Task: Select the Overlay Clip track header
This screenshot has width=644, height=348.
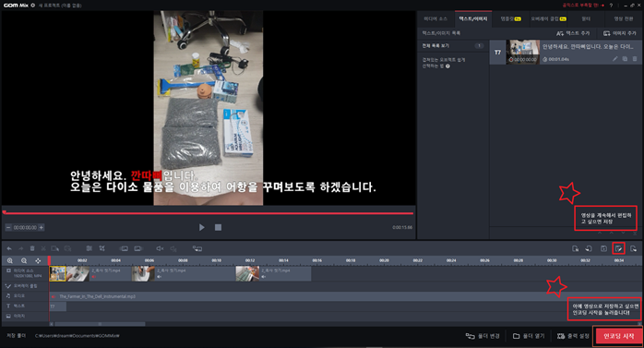Action: pyautogui.click(x=25, y=286)
